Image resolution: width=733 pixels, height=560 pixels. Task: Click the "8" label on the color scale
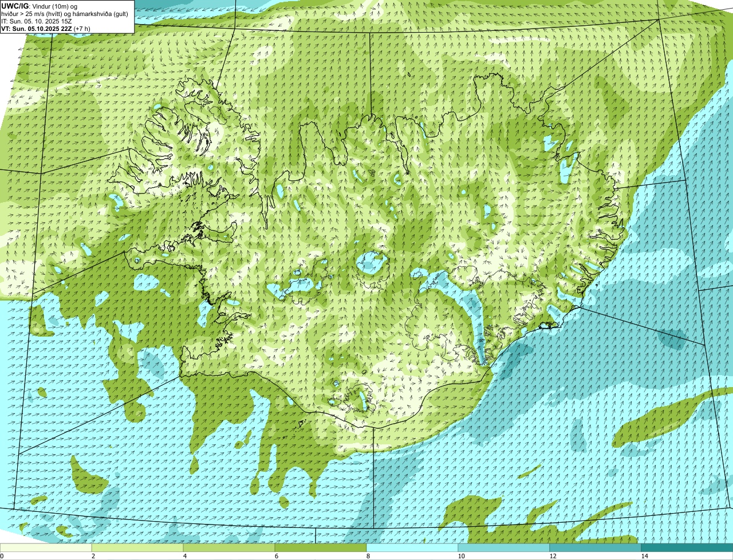[x=368, y=556]
